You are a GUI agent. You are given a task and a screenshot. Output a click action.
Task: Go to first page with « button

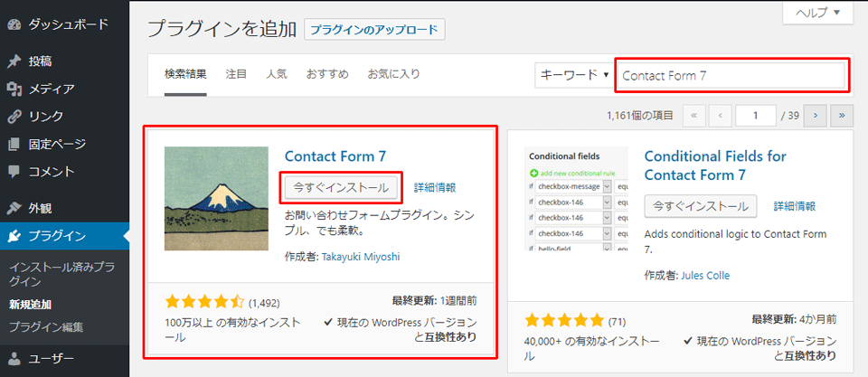click(694, 116)
